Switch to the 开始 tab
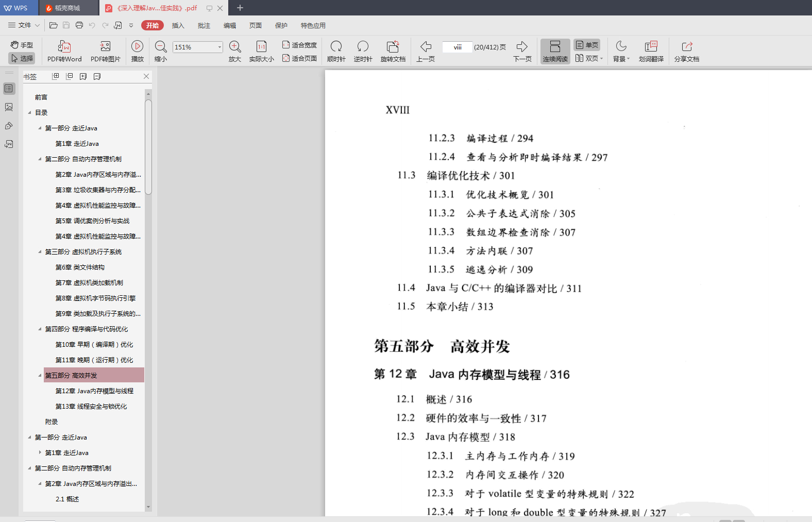Viewport: 812px width, 522px height. coord(153,25)
